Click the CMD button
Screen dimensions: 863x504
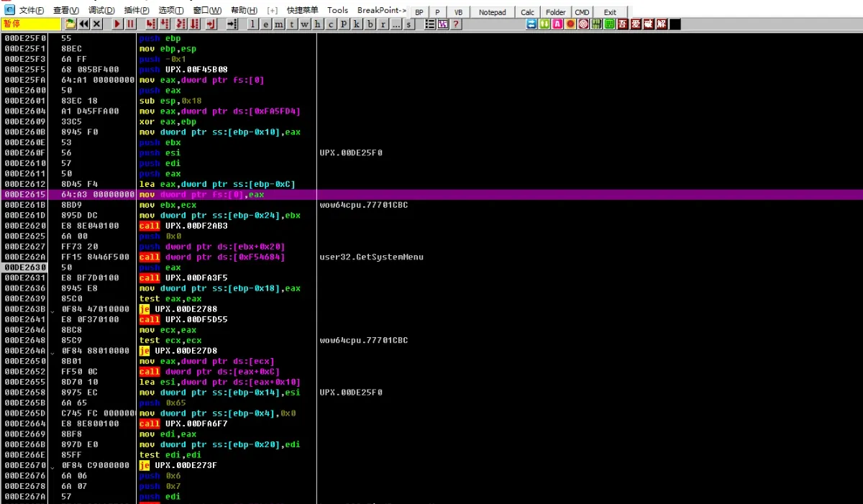click(x=582, y=12)
